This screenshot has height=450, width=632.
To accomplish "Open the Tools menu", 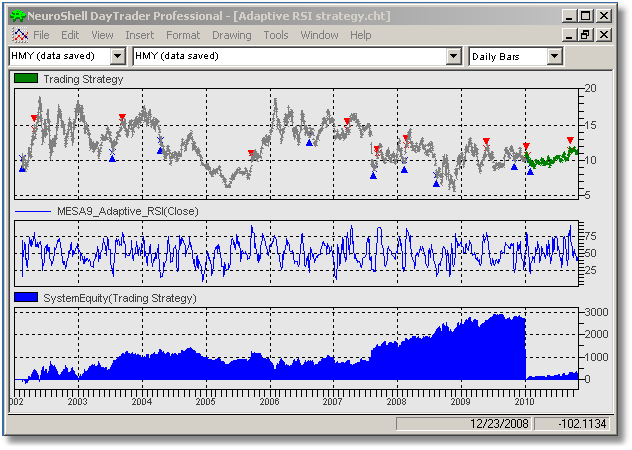I will pos(276,35).
